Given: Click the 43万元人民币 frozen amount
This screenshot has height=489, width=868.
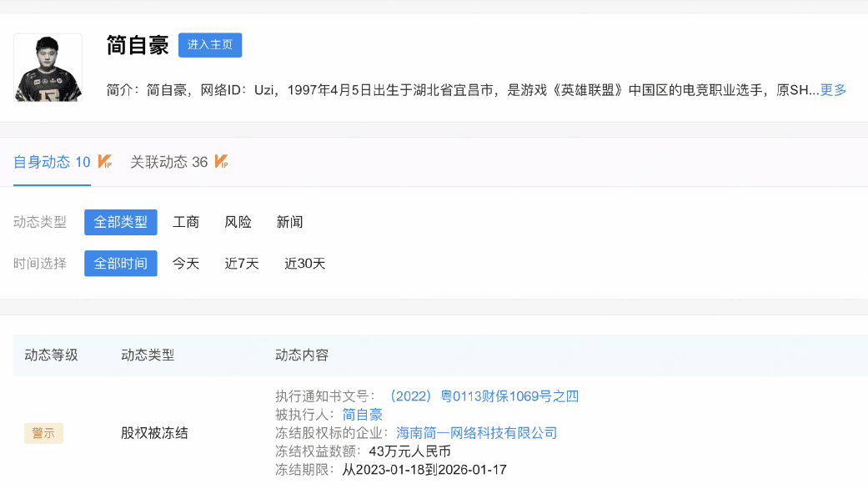Looking at the screenshot, I should click(x=409, y=451).
